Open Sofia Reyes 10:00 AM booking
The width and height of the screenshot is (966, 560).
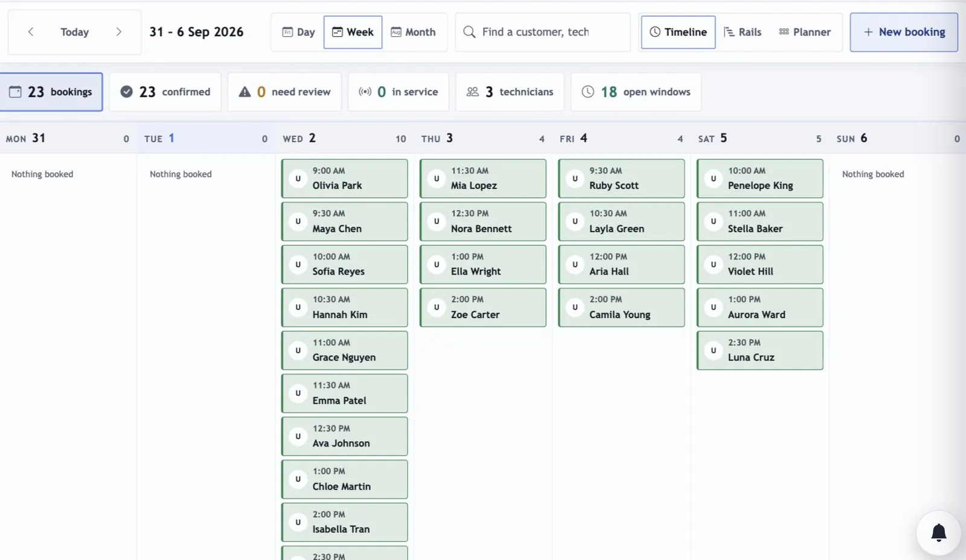[x=345, y=264]
